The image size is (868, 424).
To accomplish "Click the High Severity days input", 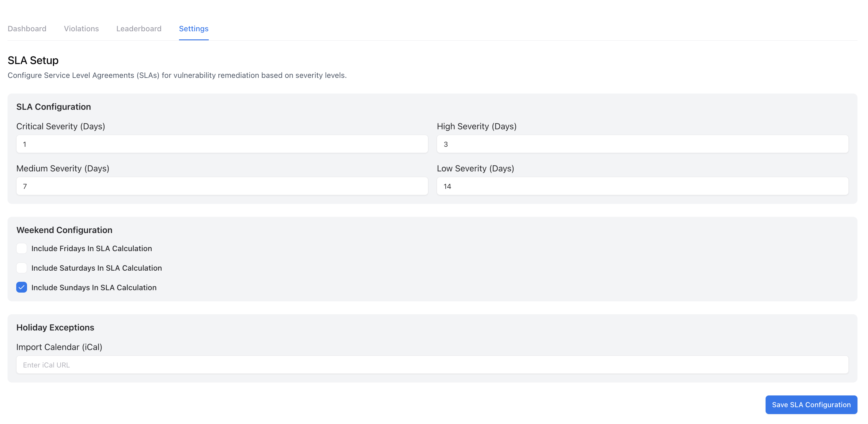I will click(642, 144).
